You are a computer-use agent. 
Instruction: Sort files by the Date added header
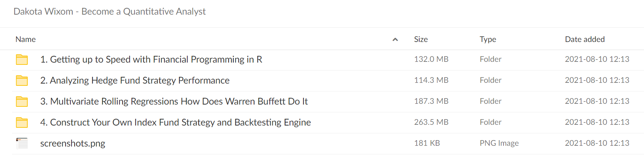click(x=584, y=39)
